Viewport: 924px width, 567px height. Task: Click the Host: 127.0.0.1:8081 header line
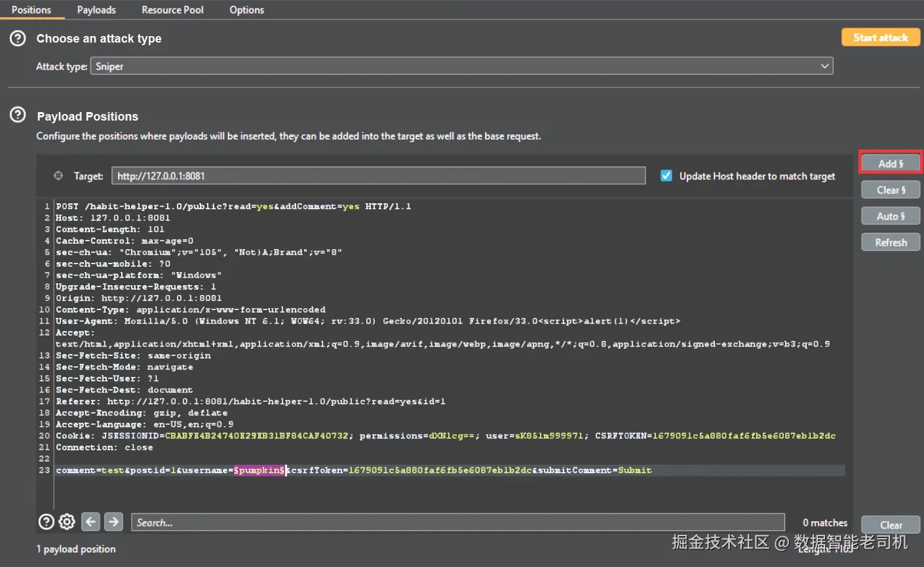point(113,218)
